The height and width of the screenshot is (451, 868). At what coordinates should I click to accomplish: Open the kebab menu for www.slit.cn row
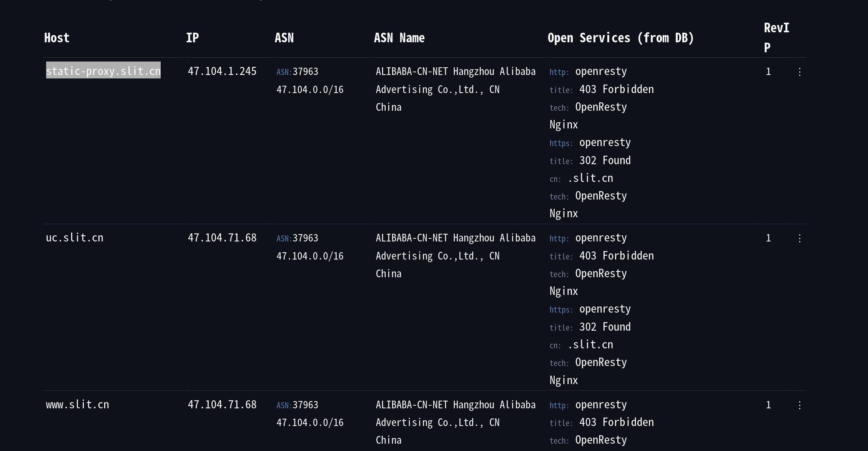tap(800, 405)
